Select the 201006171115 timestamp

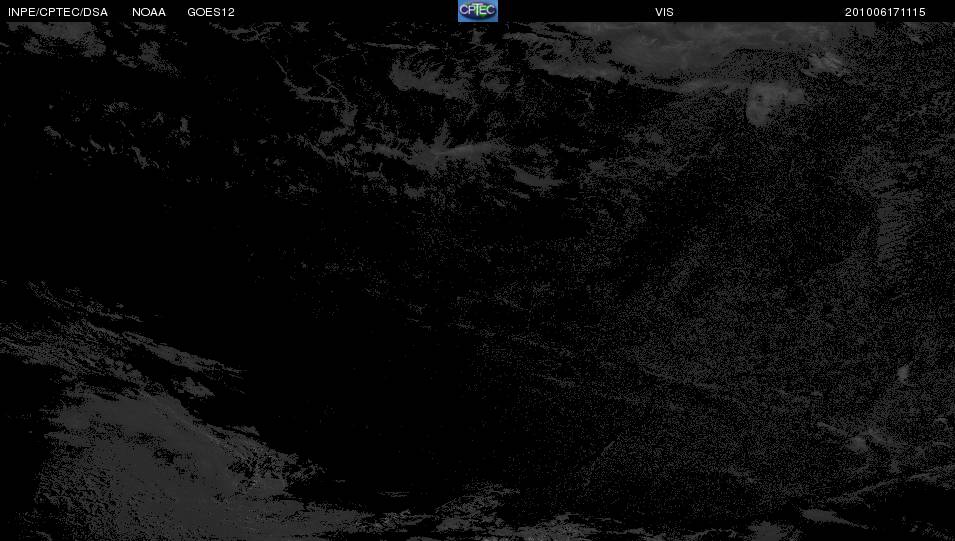point(885,12)
